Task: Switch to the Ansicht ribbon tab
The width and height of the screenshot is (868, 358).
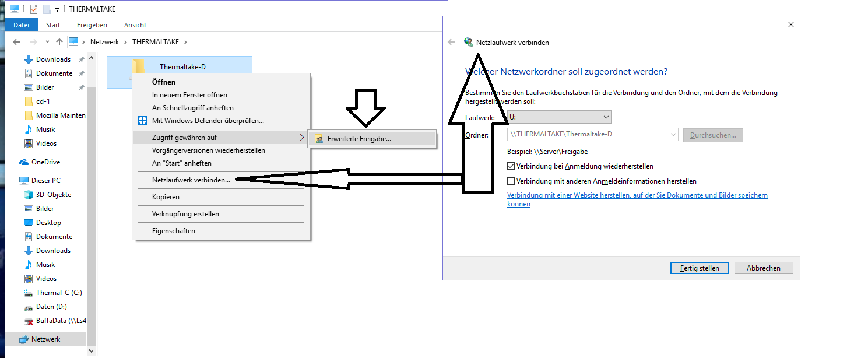Action: pos(135,25)
